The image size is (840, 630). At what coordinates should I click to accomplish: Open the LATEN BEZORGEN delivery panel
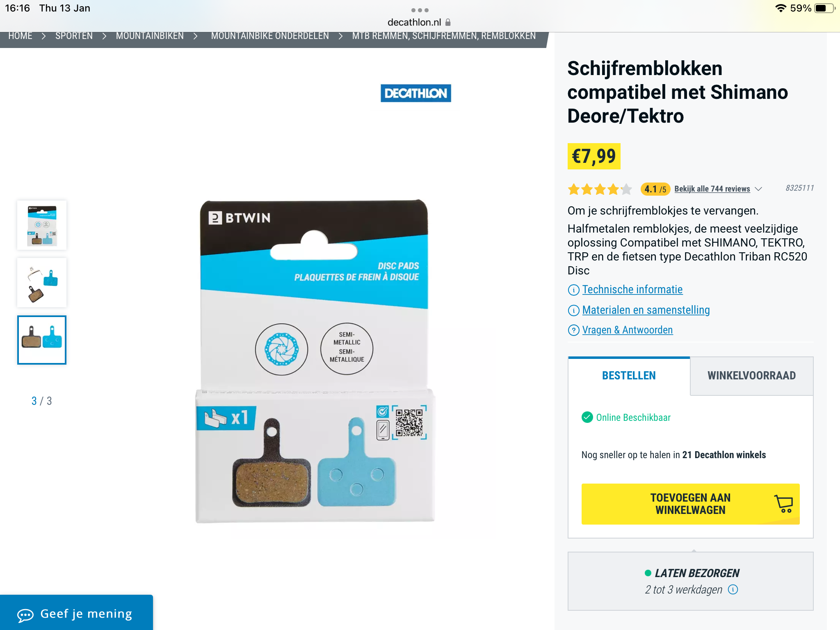point(690,581)
